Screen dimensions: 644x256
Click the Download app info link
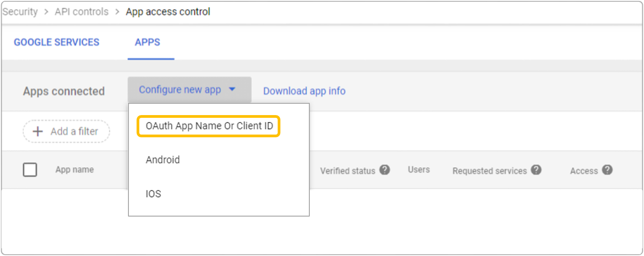pos(304,91)
